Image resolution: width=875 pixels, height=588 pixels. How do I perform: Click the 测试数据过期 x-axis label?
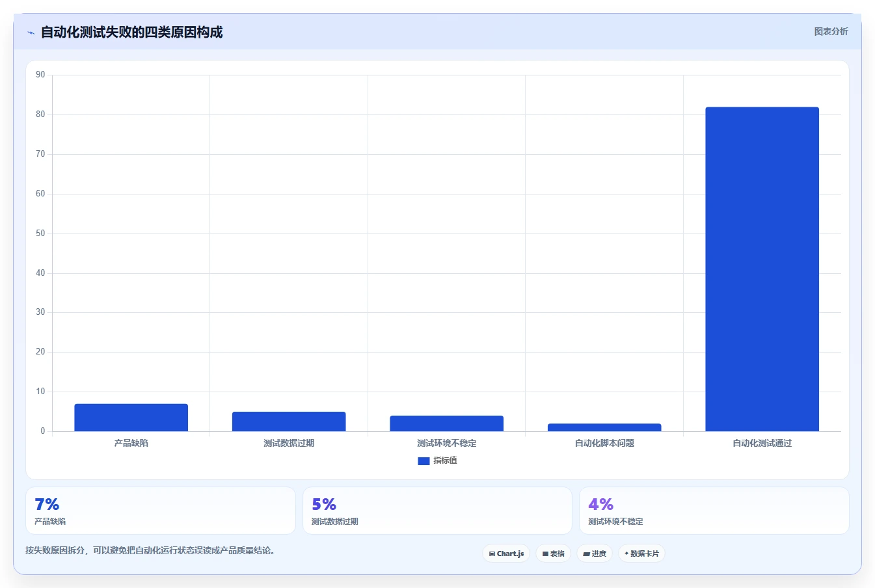coord(289,443)
